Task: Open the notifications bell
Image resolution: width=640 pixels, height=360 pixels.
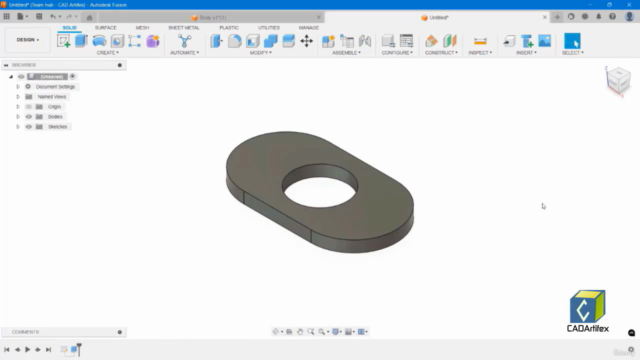Action: tap(599, 17)
